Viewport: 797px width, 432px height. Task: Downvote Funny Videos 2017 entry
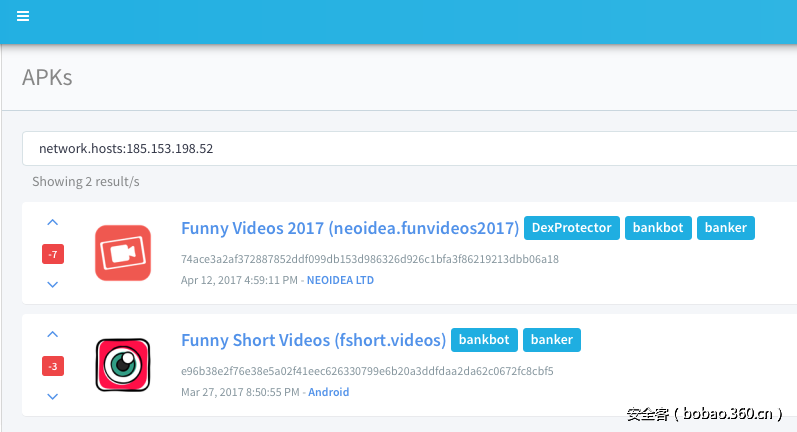(53, 285)
